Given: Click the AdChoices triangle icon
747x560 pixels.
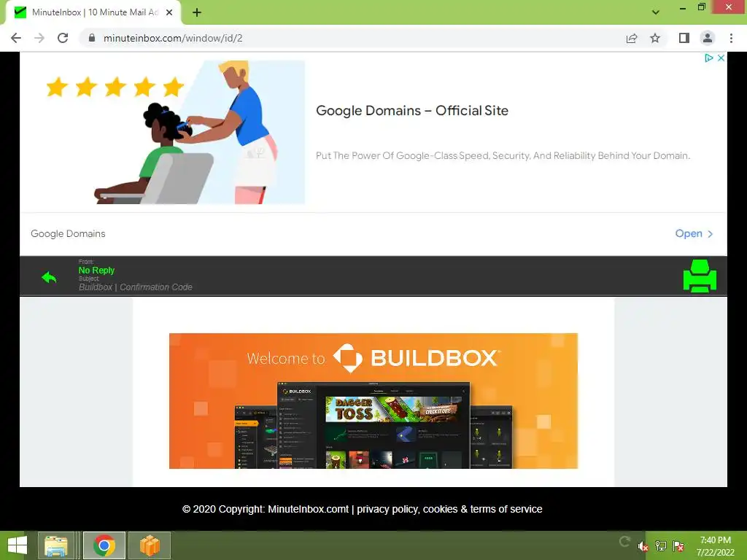Looking at the screenshot, I should (x=708, y=58).
